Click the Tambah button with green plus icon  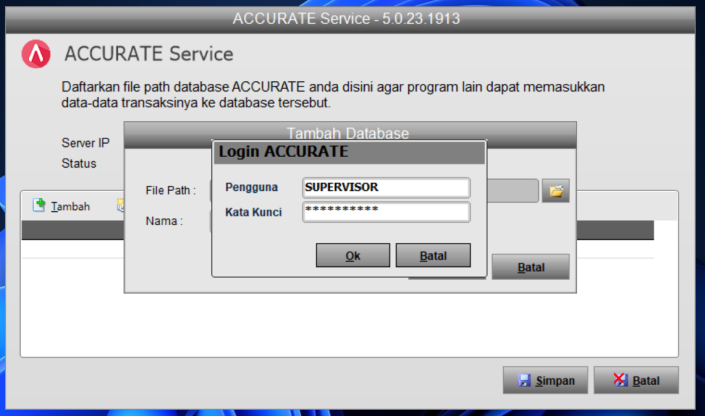point(62,206)
